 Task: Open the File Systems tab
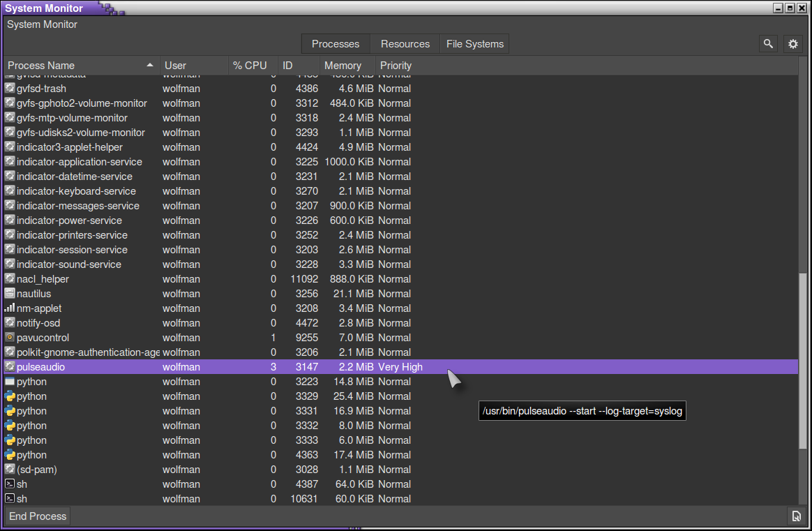(x=474, y=44)
